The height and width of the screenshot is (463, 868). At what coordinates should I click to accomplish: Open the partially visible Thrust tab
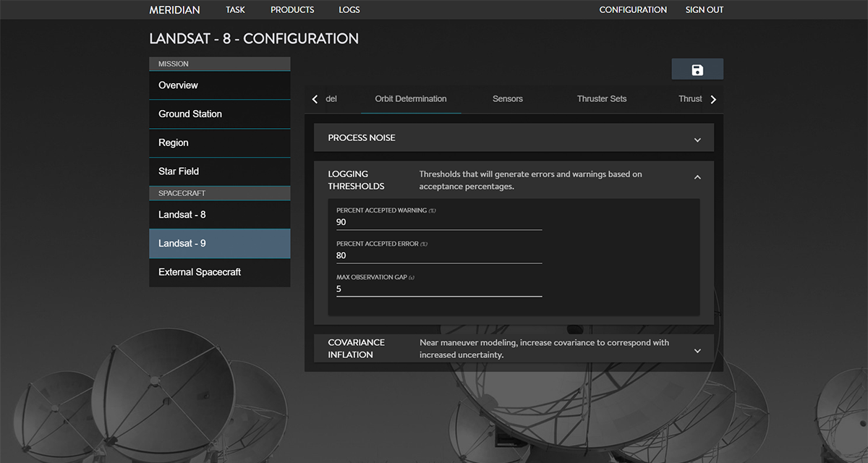[x=690, y=99]
